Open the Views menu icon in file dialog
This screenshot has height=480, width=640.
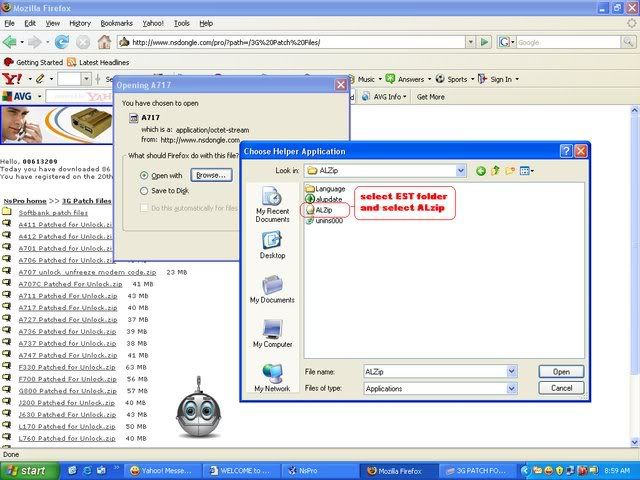pos(527,171)
